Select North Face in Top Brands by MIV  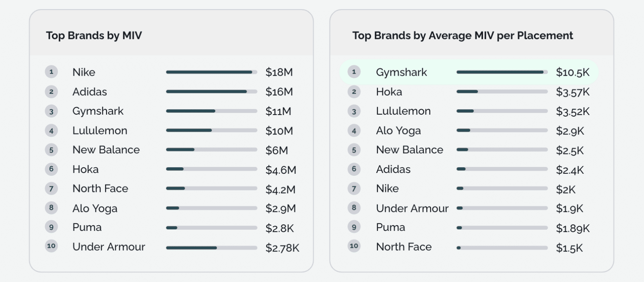point(100,188)
